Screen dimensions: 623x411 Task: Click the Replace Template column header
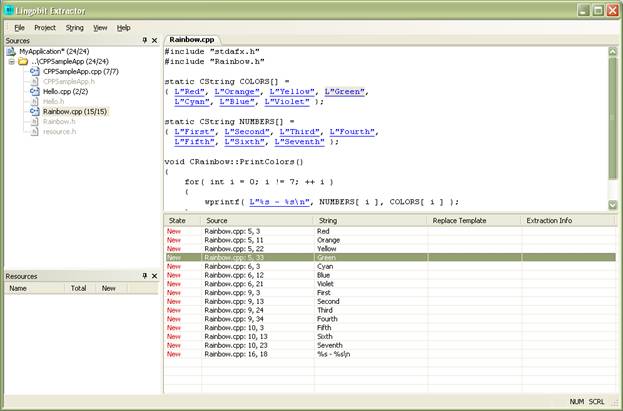pyautogui.click(x=475, y=221)
